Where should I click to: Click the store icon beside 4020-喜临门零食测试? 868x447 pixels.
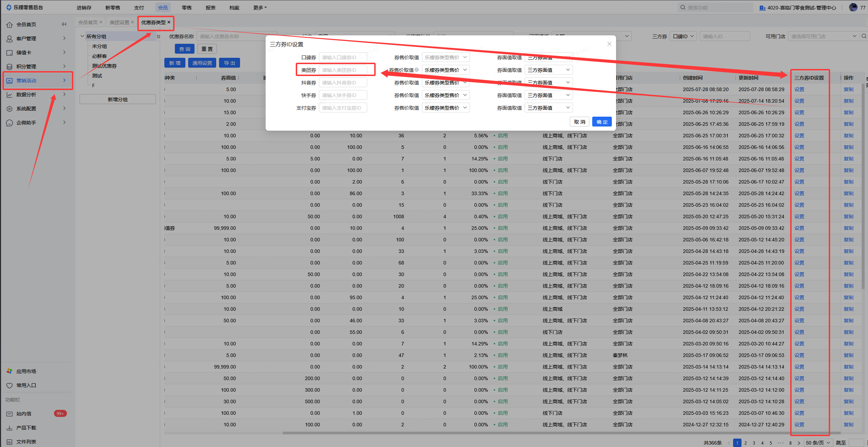point(762,8)
